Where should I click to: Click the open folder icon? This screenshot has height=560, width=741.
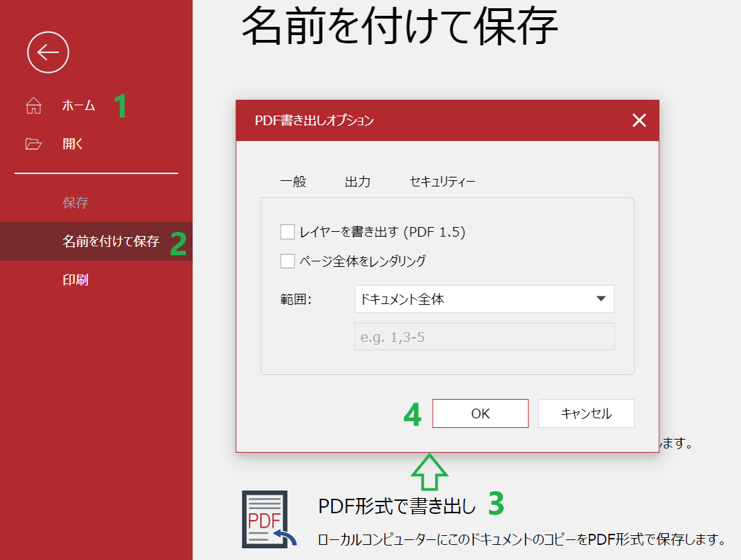tap(33, 144)
